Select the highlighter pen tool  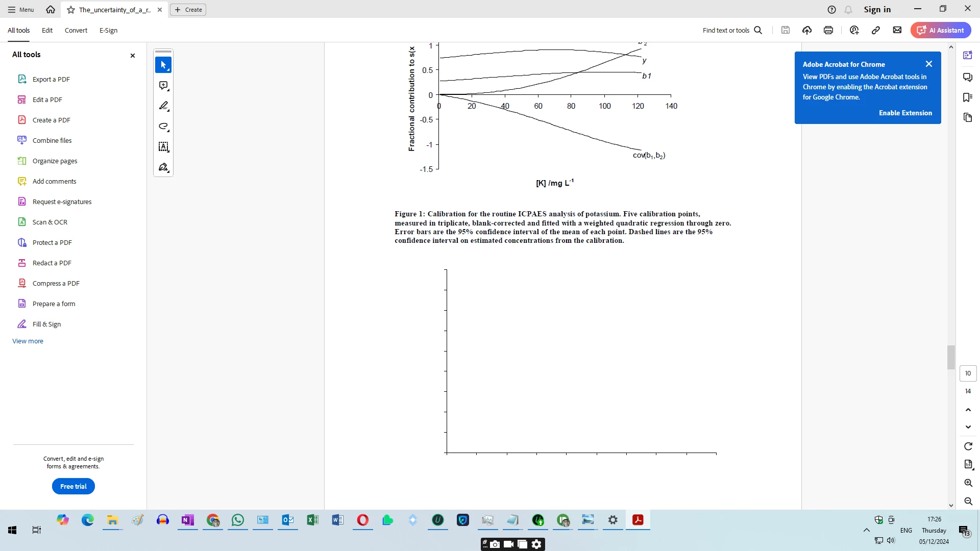click(163, 106)
